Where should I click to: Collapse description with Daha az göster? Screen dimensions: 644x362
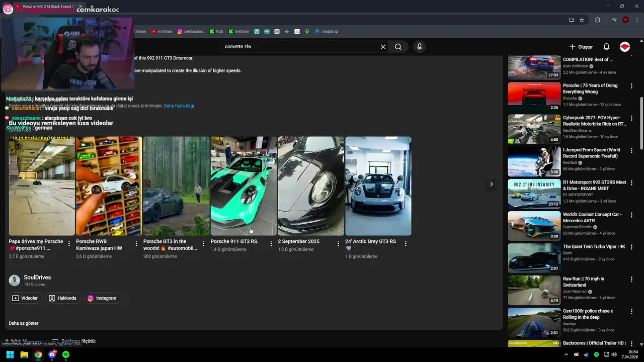click(24, 323)
